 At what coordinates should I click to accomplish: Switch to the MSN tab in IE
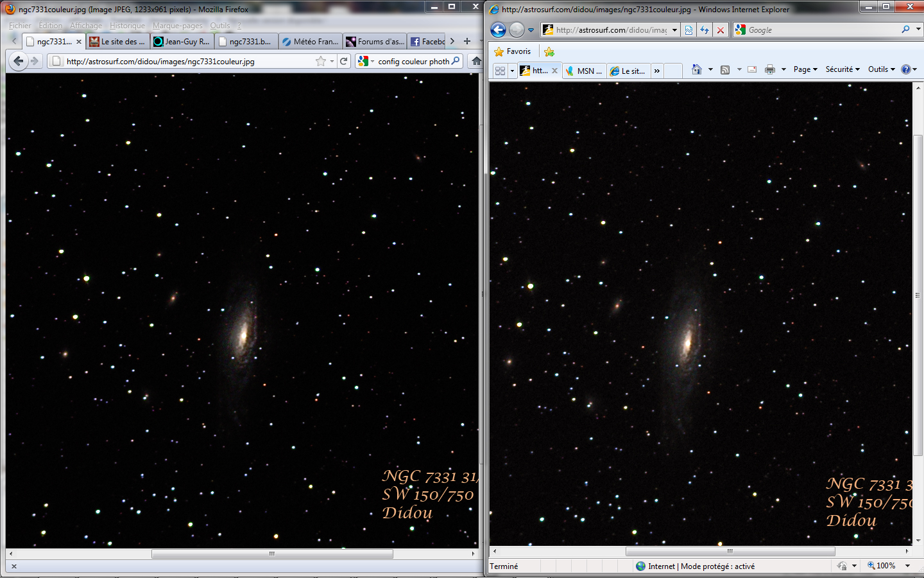584,71
